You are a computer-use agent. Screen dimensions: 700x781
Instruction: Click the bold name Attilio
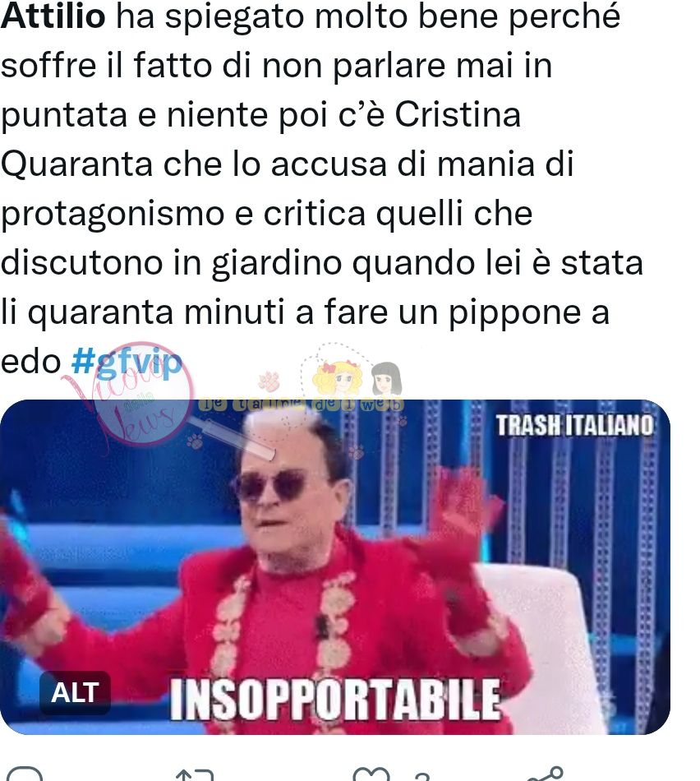[53, 16]
